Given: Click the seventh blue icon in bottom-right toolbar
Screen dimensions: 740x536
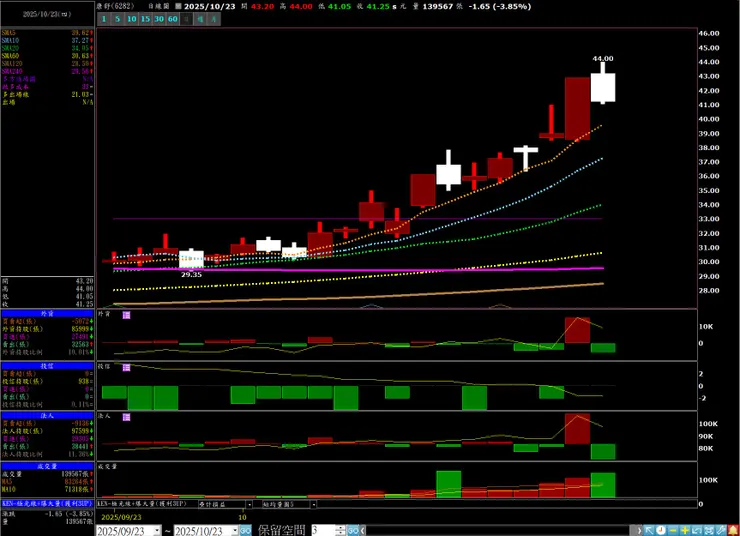Looking at the screenshot, I should click(709, 530).
